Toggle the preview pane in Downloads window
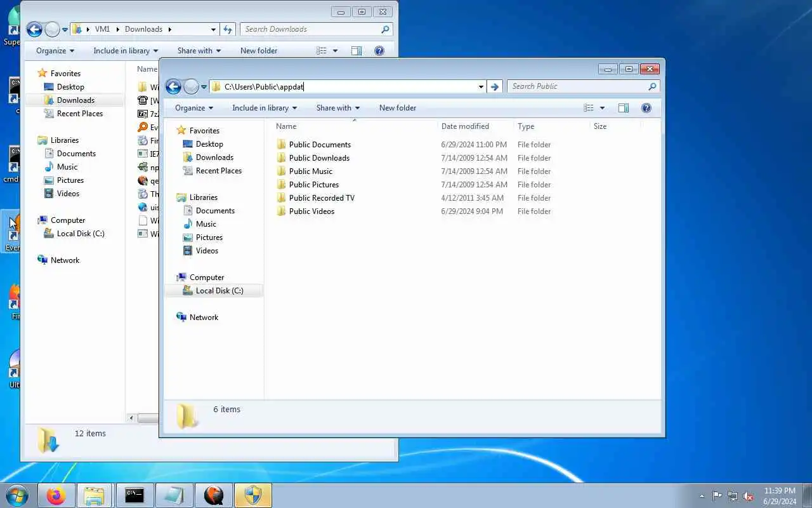Image resolution: width=812 pixels, height=508 pixels. pyautogui.click(x=357, y=51)
